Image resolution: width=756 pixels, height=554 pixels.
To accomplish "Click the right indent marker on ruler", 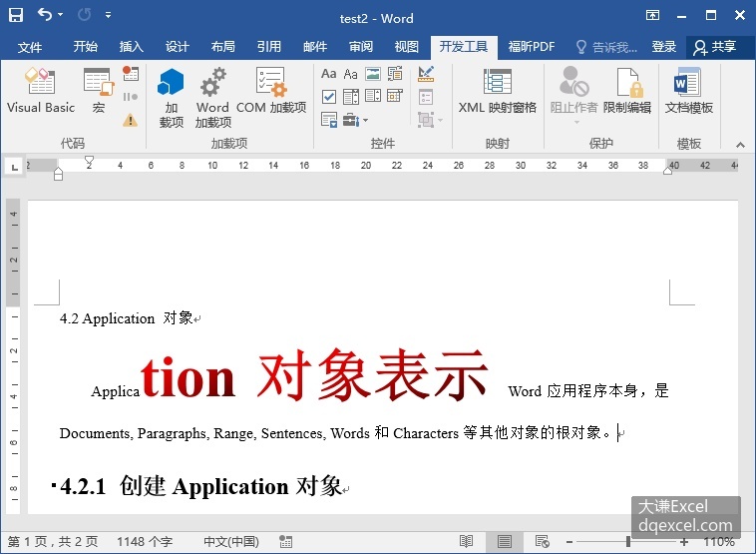I will coord(668,171).
